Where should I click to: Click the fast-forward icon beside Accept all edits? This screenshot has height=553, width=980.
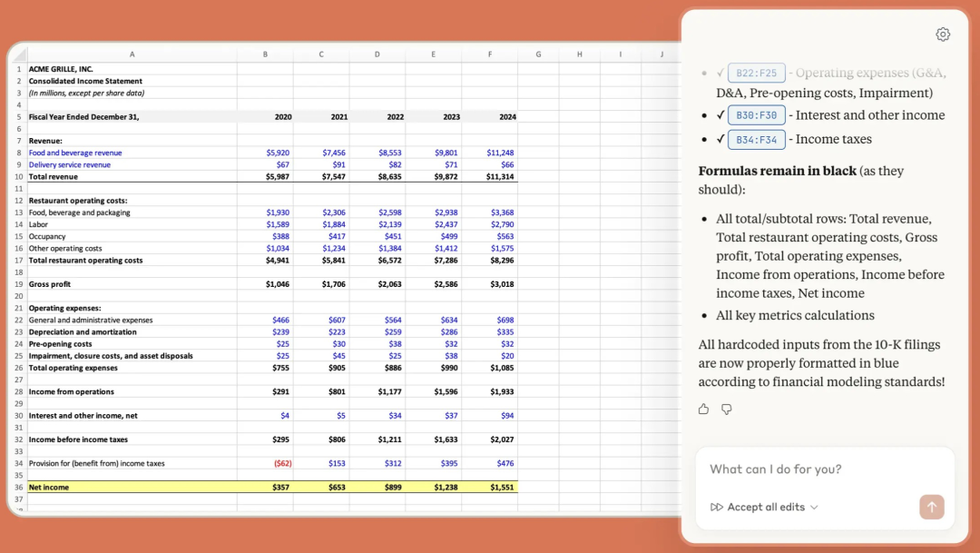click(x=717, y=508)
